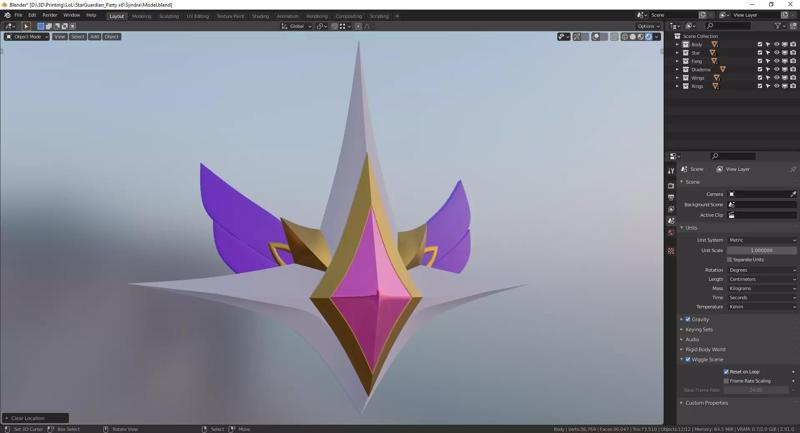Open the View Layer properties tab

[671, 209]
